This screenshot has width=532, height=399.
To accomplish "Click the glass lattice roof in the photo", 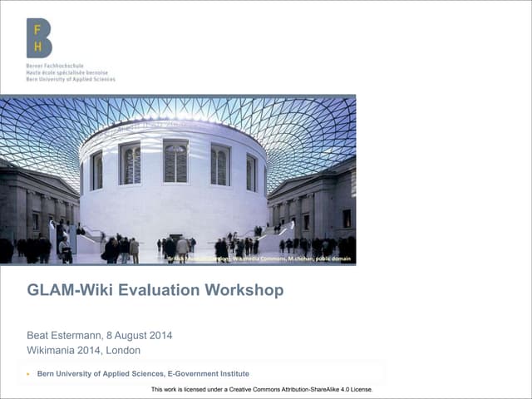I will tap(308, 125).
